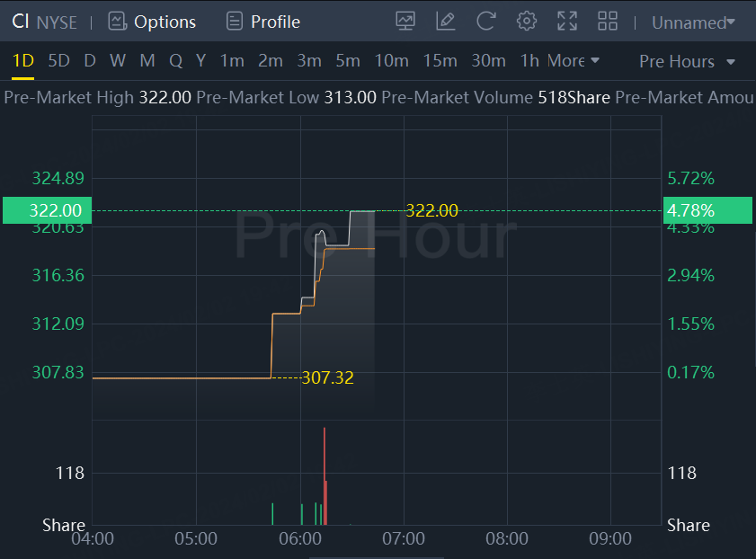The width and height of the screenshot is (756, 559).
Task: Click the tallest red volume bar
Action: (x=324, y=476)
